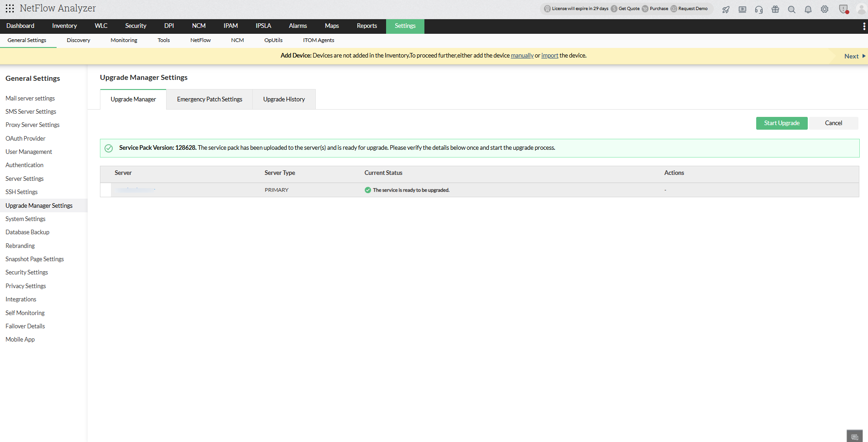
Task: Open the Alarms menu
Action: coord(298,26)
